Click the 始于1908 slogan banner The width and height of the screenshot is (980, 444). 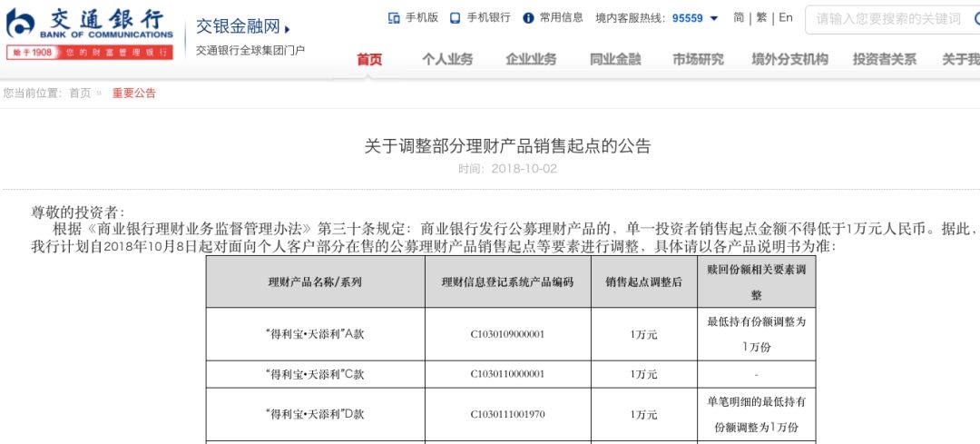tap(89, 53)
